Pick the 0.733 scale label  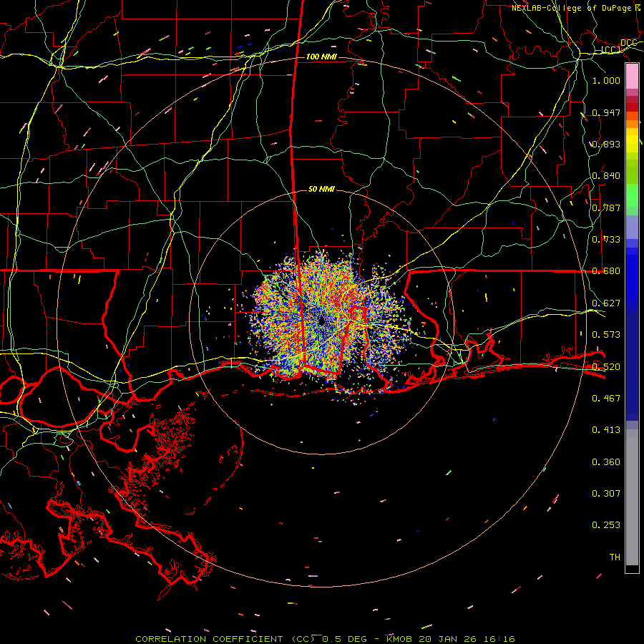click(x=606, y=240)
